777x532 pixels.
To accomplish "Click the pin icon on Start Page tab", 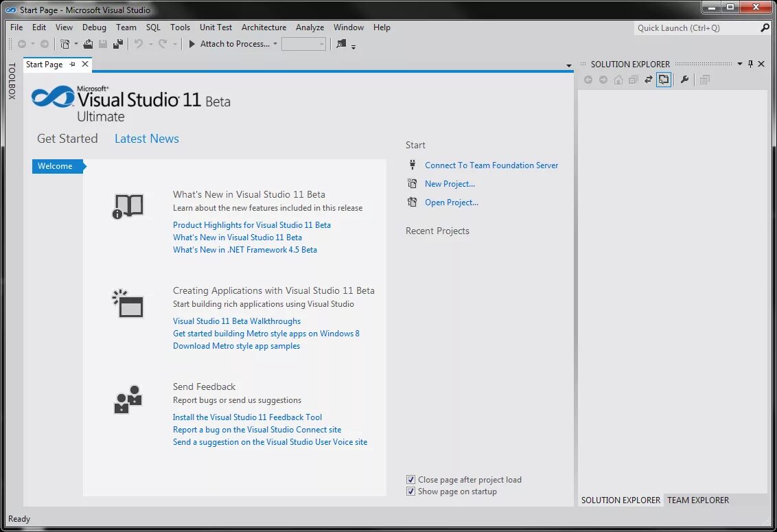I will pos(72,65).
